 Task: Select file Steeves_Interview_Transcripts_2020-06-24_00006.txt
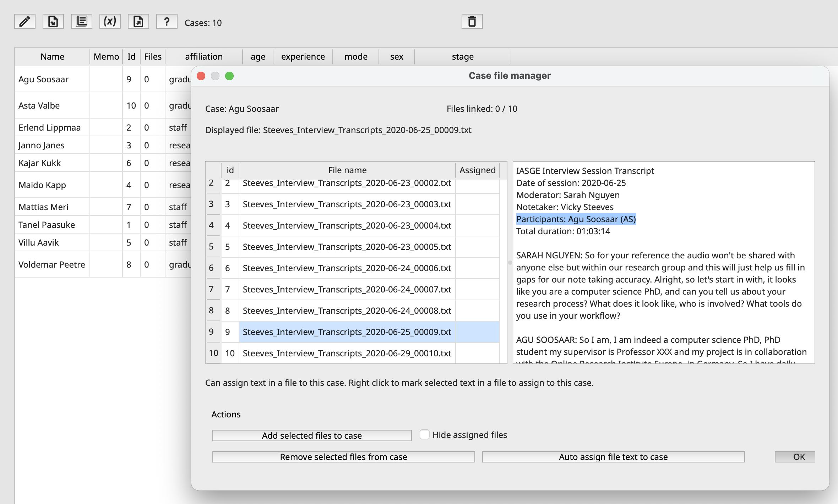coord(347,268)
